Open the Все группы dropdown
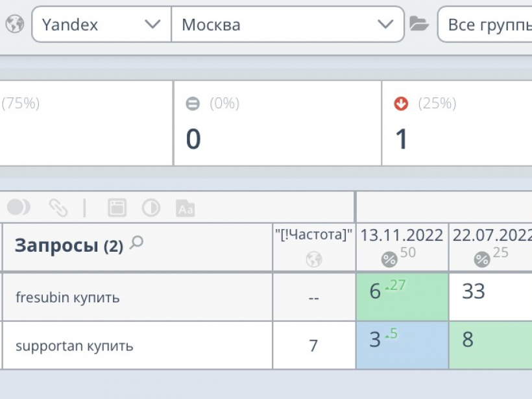This screenshot has width=532, height=399. click(485, 25)
